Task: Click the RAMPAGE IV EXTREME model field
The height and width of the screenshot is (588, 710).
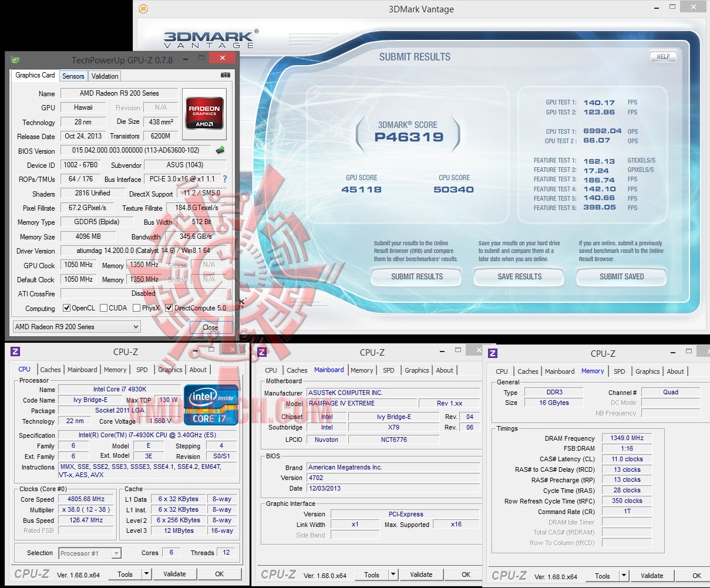Action: click(x=361, y=403)
